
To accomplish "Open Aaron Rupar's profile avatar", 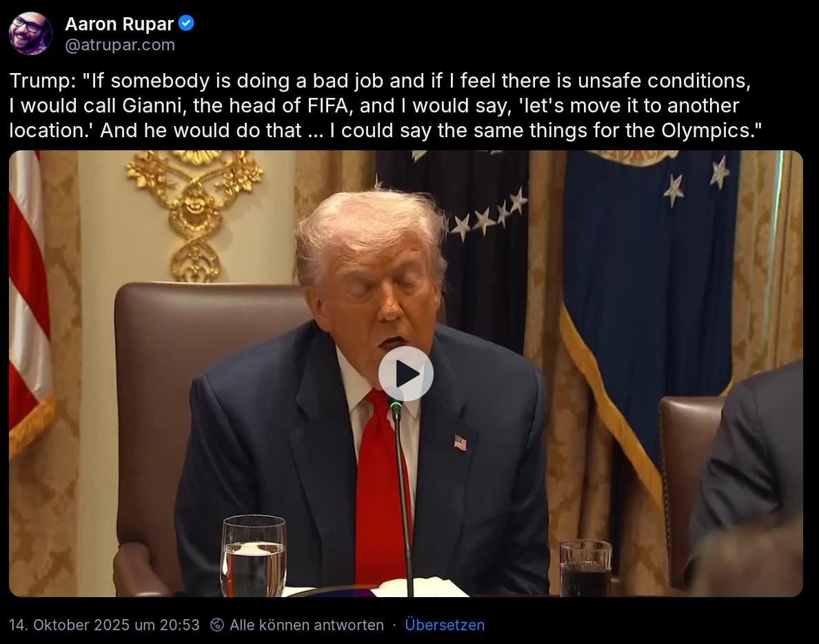I will [30, 33].
